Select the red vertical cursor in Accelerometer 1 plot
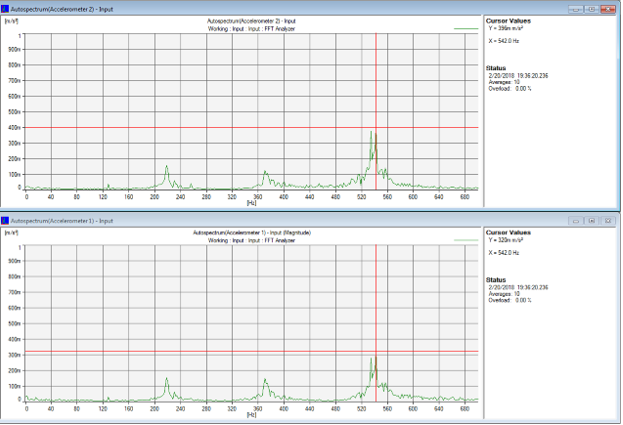The image size is (623, 425). [x=377, y=300]
